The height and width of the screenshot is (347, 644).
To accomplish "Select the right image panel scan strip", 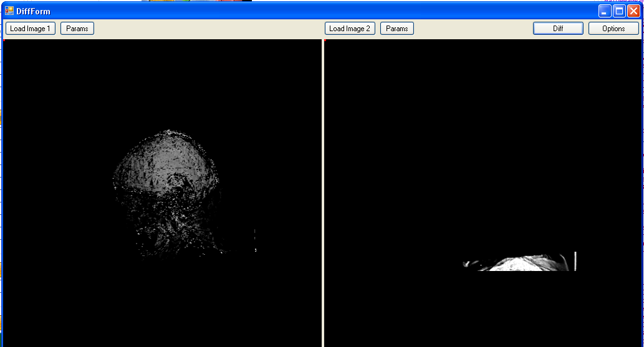I will pyautogui.click(x=520, y=262).
